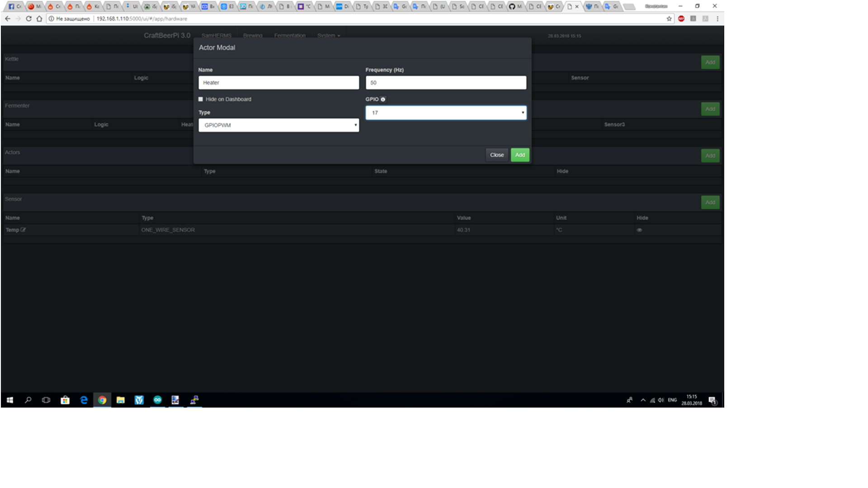Switch to Chrome in the taskbar
The width and height of the screenshot is (868, 488).
coord(102,400)
